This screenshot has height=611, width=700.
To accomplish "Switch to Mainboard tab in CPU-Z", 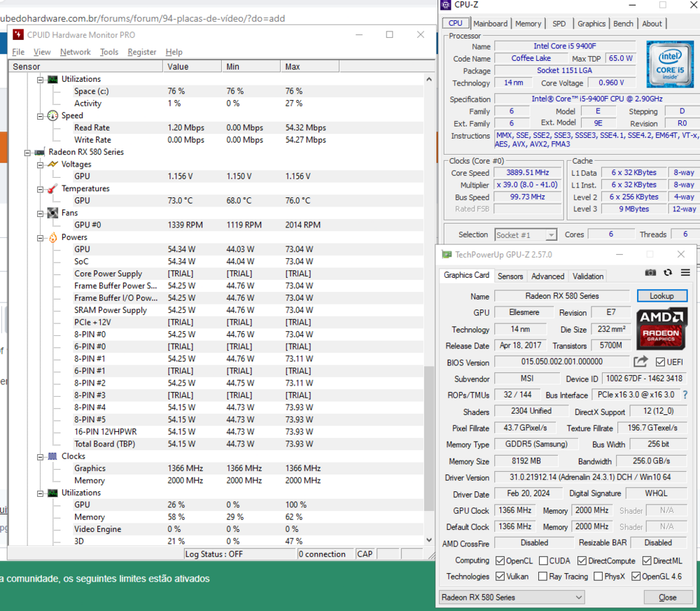I will 490,24.
